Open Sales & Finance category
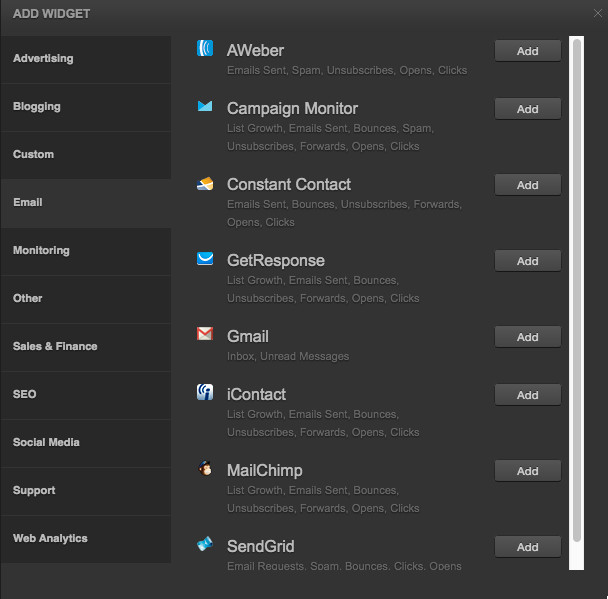This screenshot has width=608, height=599. click(x=86, y=347)
